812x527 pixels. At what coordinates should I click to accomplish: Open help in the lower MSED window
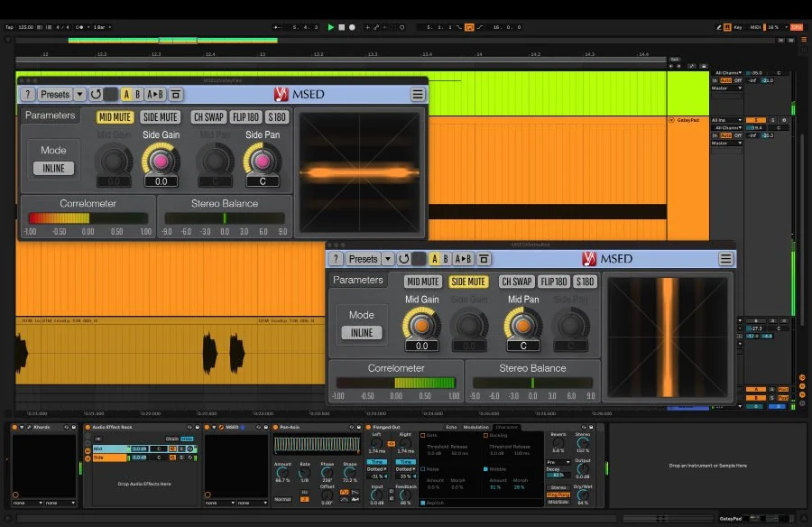click(x=336, y=259)
